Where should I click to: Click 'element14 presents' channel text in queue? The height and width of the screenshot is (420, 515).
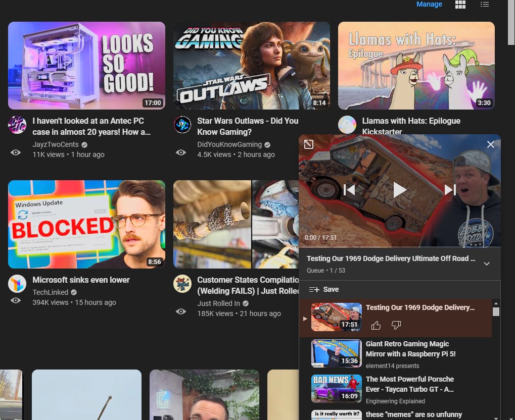coord(392,365)
